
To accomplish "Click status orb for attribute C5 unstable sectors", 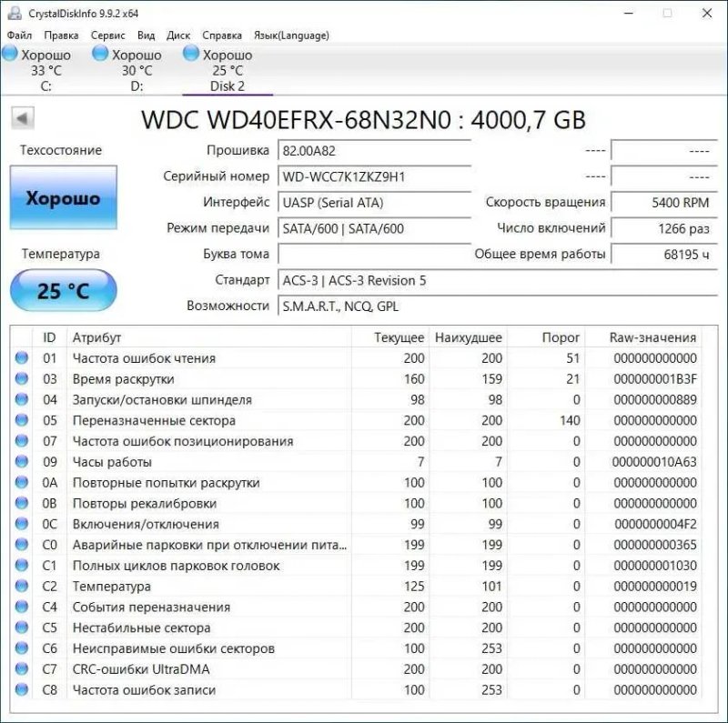I will pos(22,628).
